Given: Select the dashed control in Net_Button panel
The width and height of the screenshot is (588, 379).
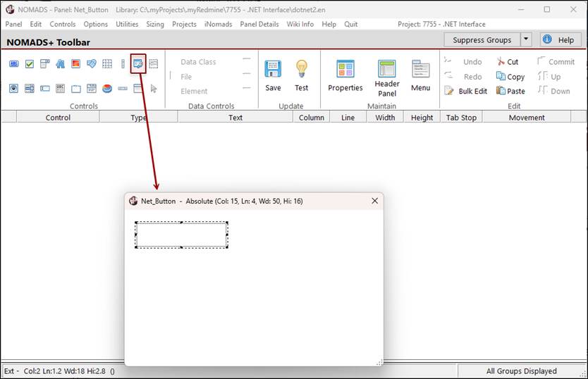Looking at the screenshot, I should [181, 235].
